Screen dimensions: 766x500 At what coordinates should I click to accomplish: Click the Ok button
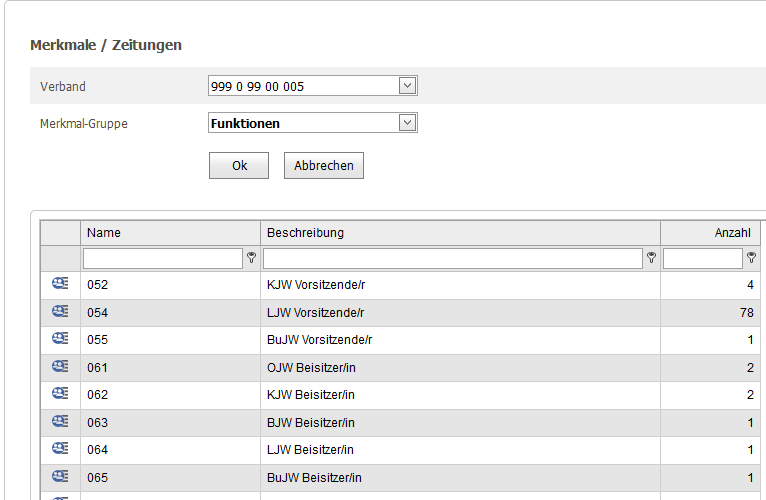(x=239, y=165)
